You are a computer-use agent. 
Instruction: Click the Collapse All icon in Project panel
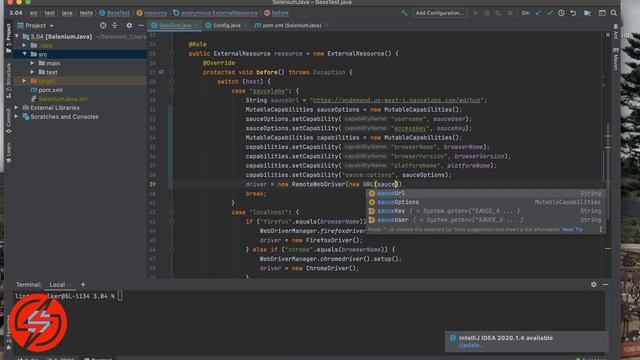pyautogui.click(x=115, y=25)
